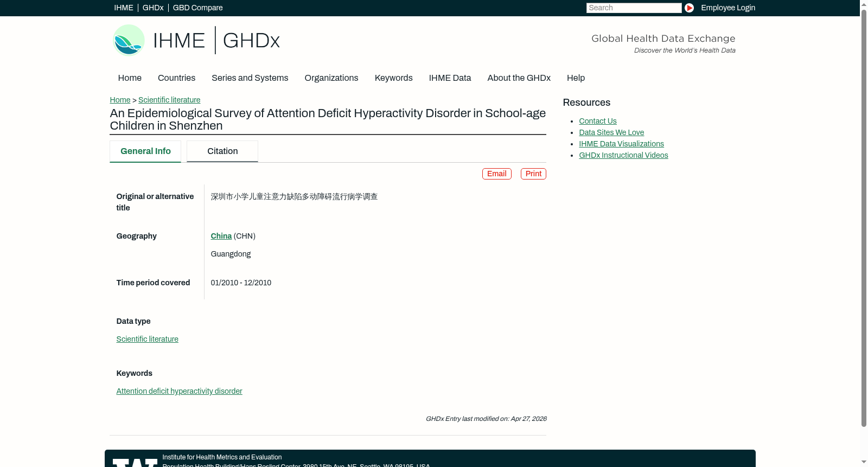Click the GHDx Entry last modified date text

click(486, 419)
